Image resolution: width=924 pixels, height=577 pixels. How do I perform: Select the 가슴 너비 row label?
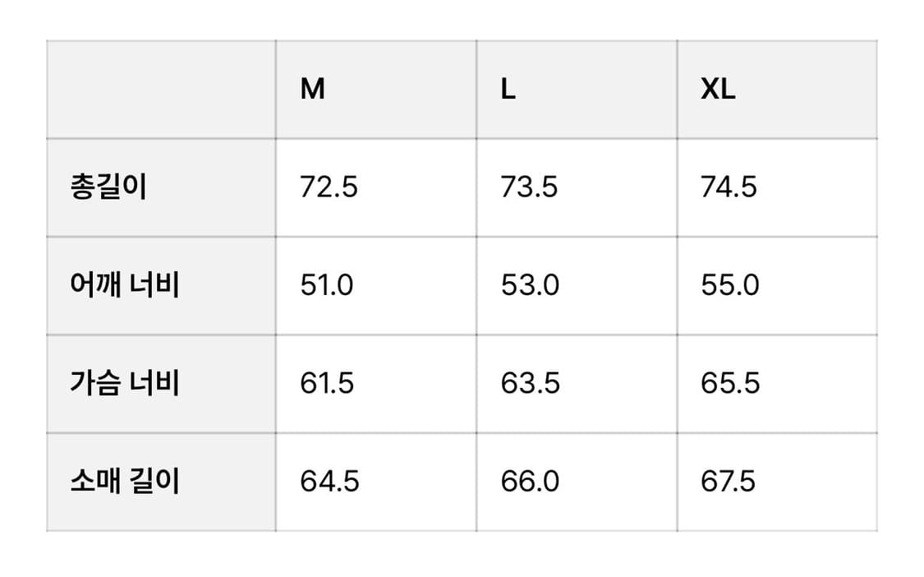point(125,383)
